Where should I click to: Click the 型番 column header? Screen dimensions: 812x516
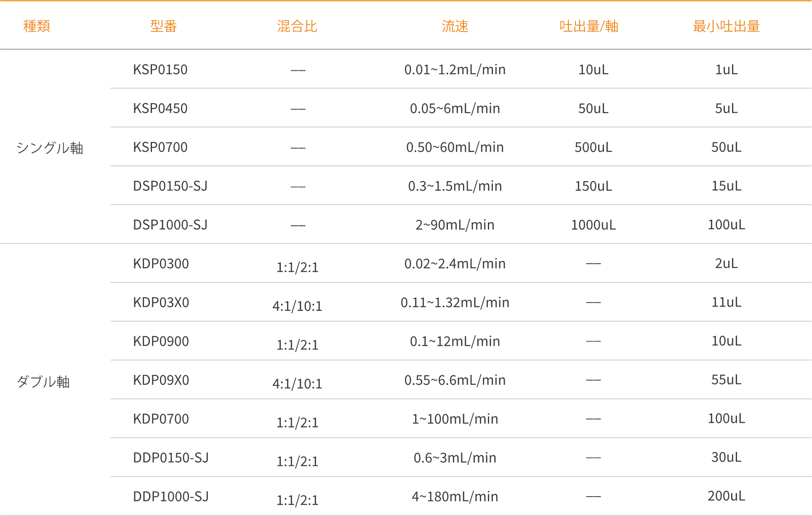(x=163, y=26)
